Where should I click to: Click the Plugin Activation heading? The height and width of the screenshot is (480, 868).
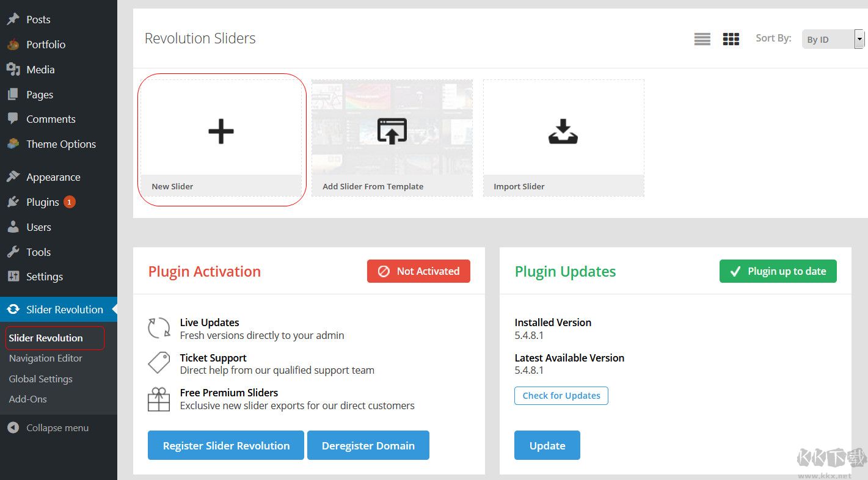205,272
